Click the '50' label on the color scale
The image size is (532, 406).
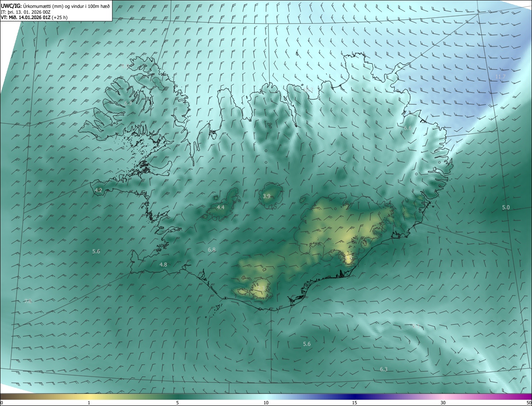pos(529,403)
